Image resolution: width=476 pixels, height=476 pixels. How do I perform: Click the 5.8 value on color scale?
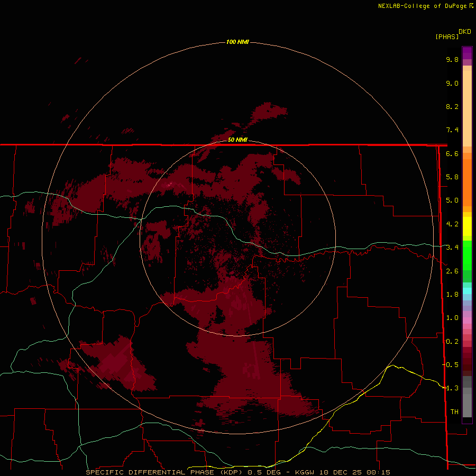coord(452,177)
